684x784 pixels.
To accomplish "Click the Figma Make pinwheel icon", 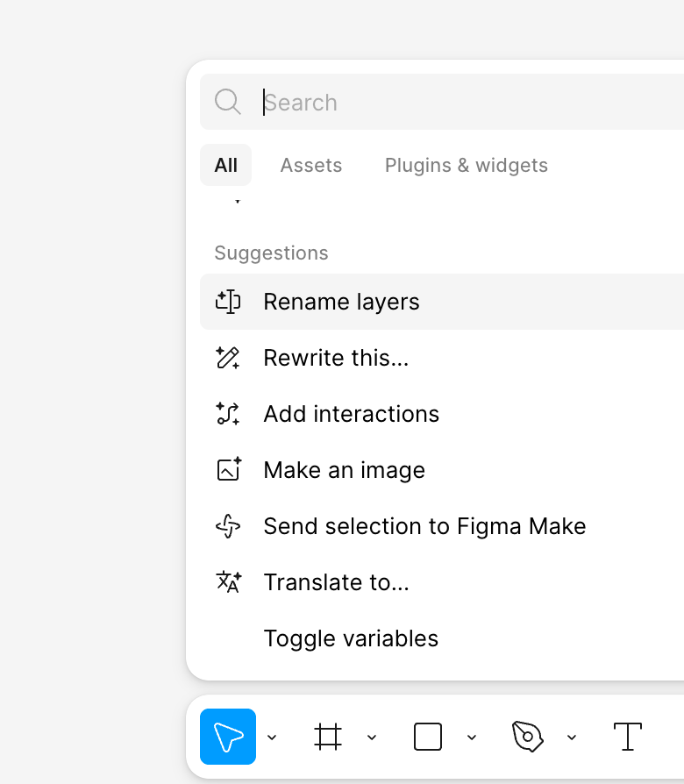I will 228,526.
